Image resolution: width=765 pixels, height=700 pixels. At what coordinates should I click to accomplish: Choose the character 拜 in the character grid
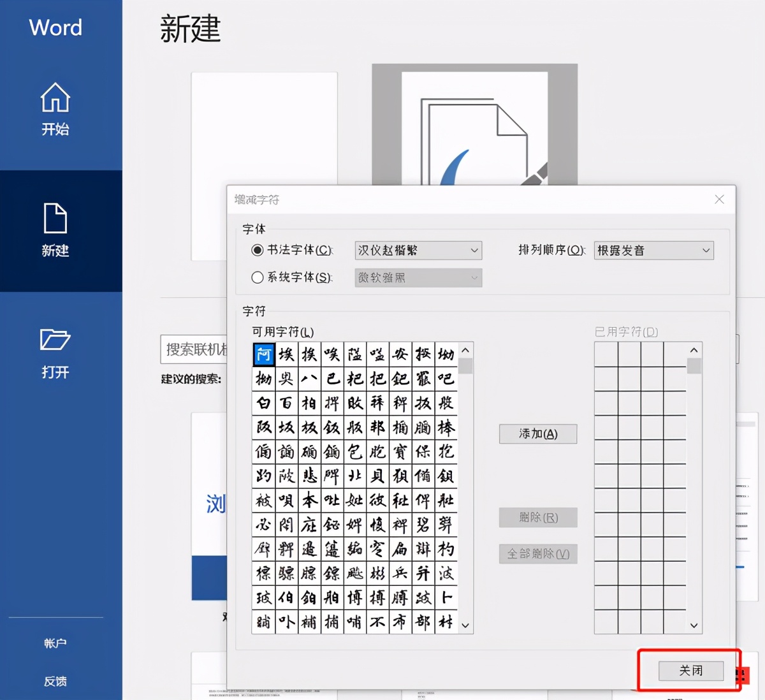(x=377, y=403)
